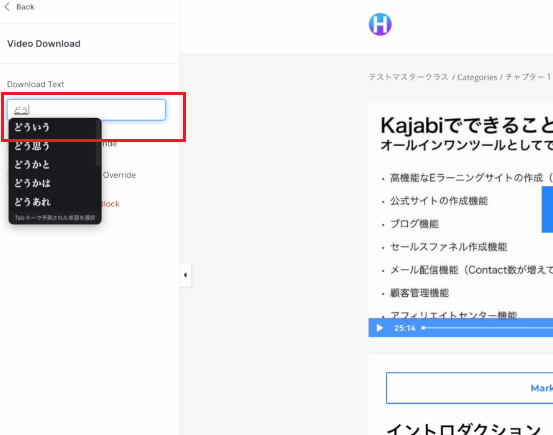This screenshot has width=553, height=435.
Task: Click the Override label text
Action: tap(119, 175)
